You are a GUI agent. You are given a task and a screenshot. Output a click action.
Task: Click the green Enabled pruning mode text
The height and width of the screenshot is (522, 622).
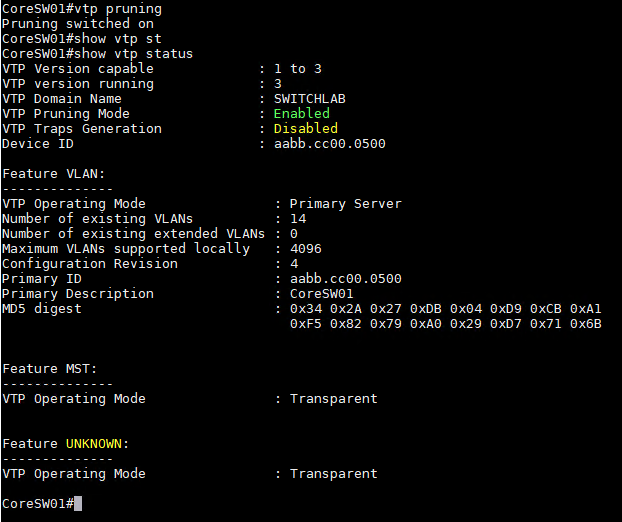point(301,114)
